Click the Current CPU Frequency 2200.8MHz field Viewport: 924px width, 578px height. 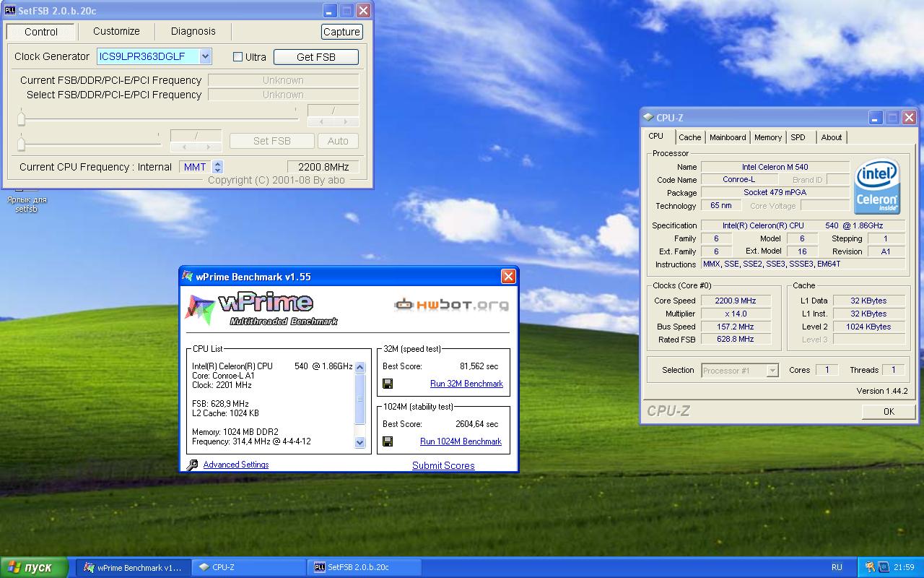click(x=323, y=167)
